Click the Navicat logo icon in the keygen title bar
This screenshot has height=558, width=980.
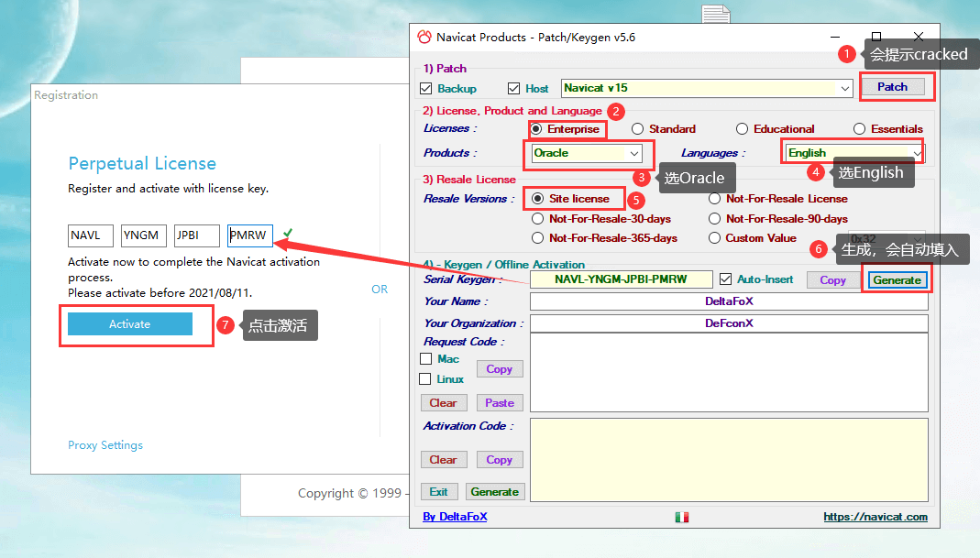click(424, 37)
